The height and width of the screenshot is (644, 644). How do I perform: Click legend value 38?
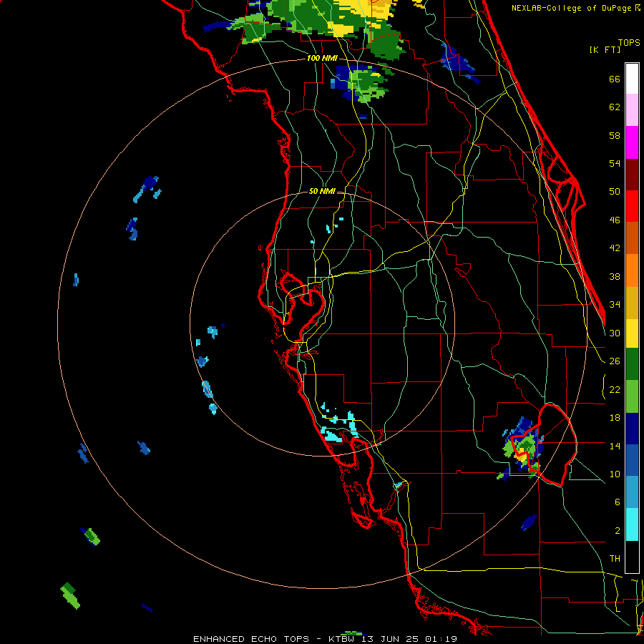coord(615,276)
